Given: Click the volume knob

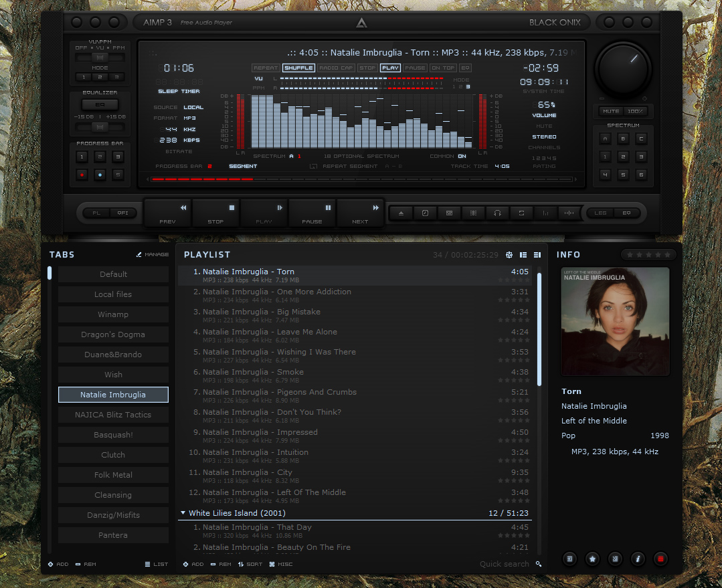Looking at the screenshot, I should pyautogui.click(x=623, y=70).
